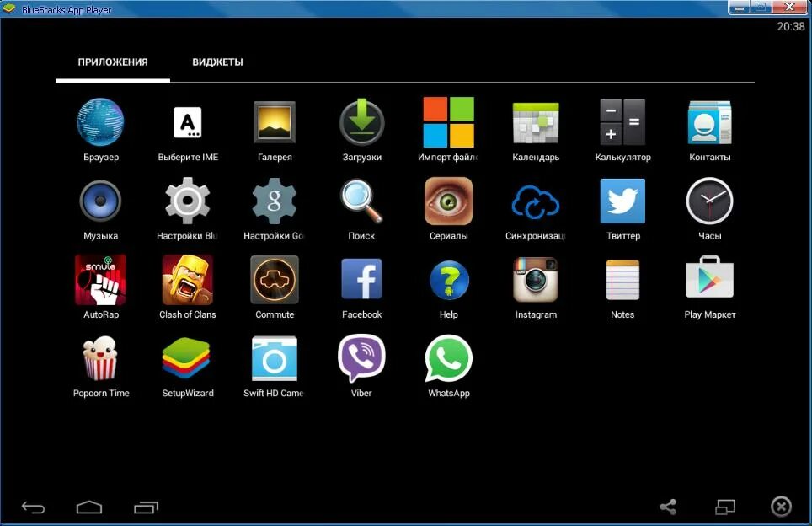
Task: Open Настройки BlueStacks gear icon
Action: click(188, 201)
